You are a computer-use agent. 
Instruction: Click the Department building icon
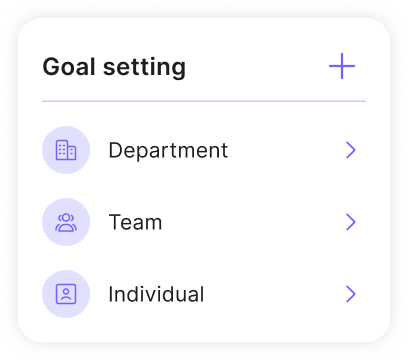tap(66, 150)
